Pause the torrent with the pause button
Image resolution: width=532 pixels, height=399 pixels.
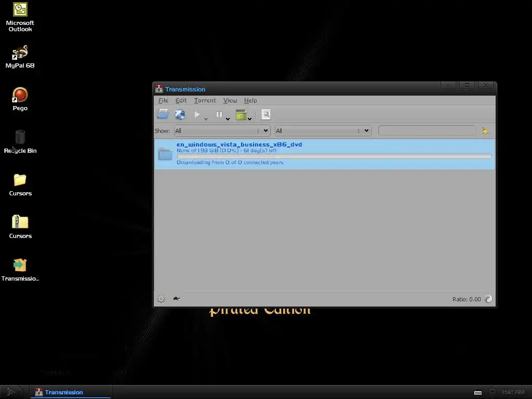219,114
